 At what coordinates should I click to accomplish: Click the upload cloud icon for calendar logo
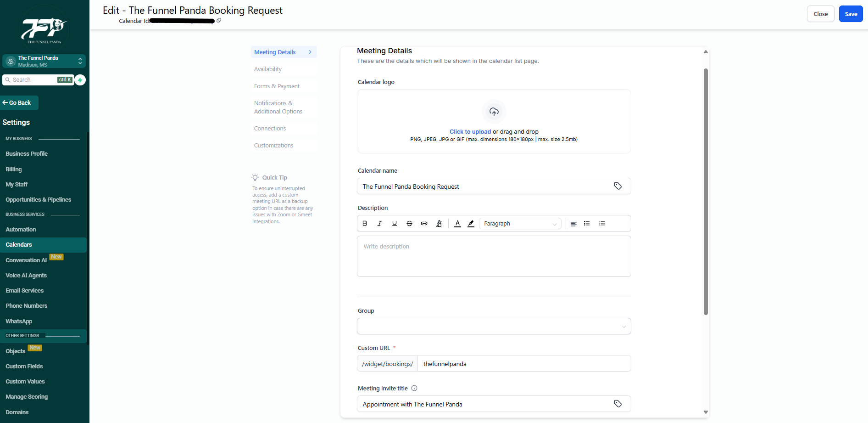pos(494,112)
